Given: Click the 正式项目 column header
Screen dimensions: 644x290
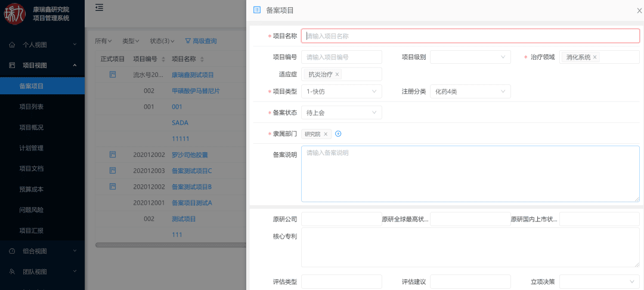Looking at the screenshot, I should 113,59.
